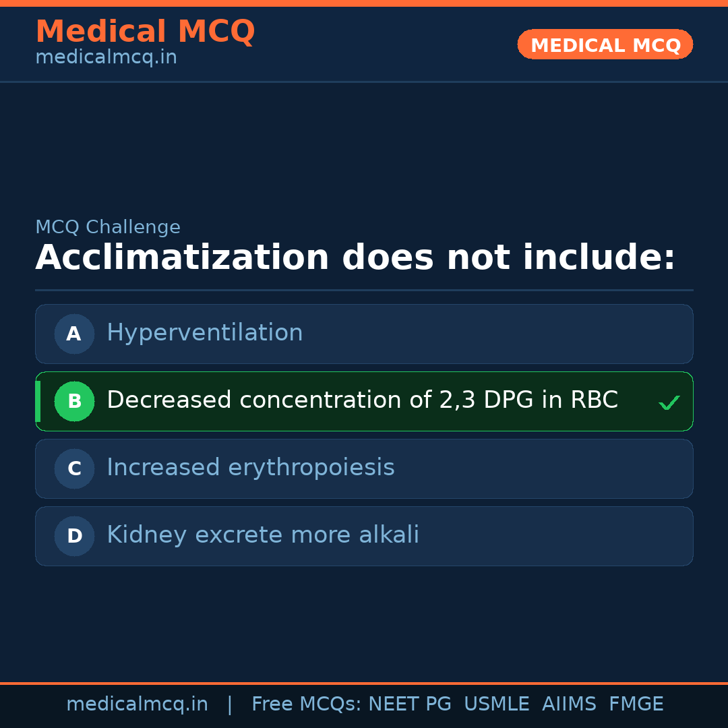
Task: Open the Medical MCQ title logo
Action: [x=145, y=32]
